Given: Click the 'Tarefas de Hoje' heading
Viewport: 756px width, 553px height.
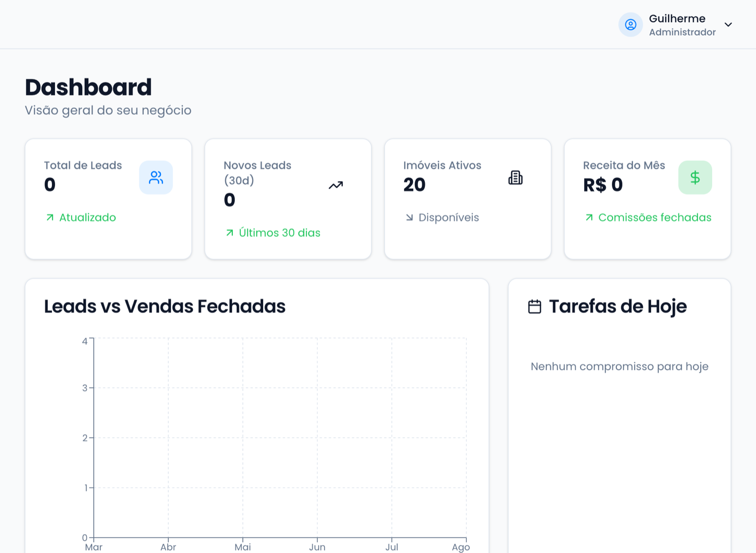Looking at the screenshot, I should [617, 306].
